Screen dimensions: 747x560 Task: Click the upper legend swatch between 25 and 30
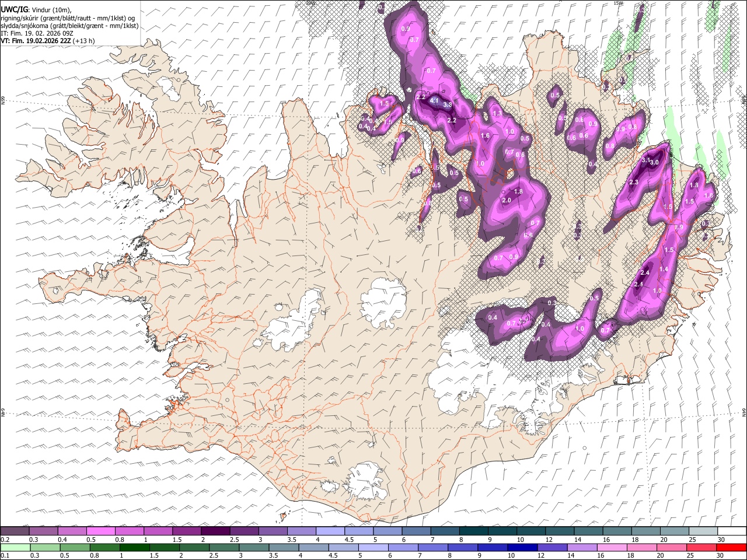pos(703,531)
